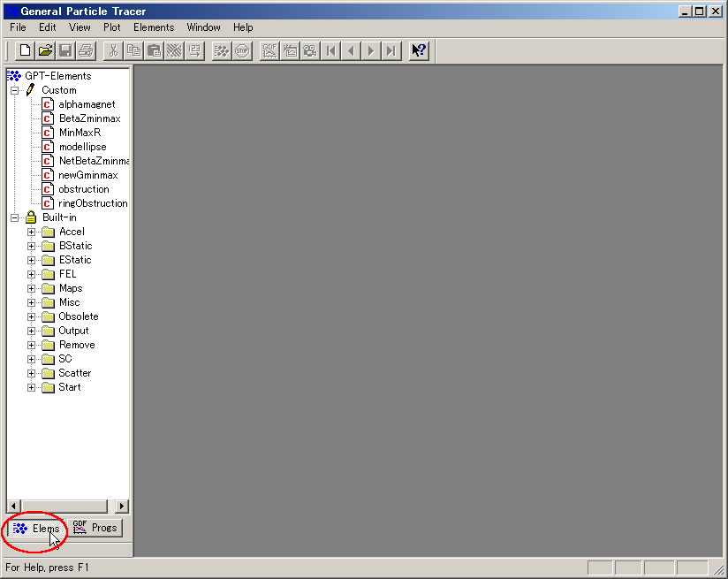Click the Scatter folder icon

[x=49, y=373]
